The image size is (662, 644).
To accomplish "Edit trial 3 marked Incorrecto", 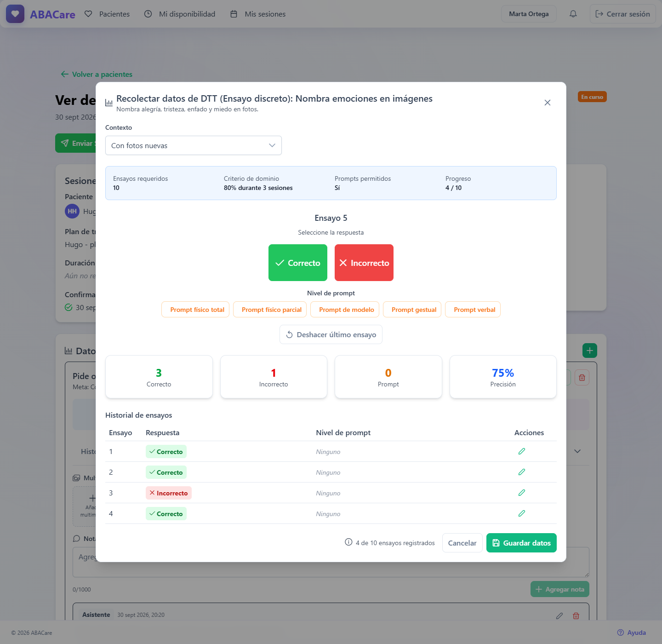I will pyautogui.click(x=522, y=493).
